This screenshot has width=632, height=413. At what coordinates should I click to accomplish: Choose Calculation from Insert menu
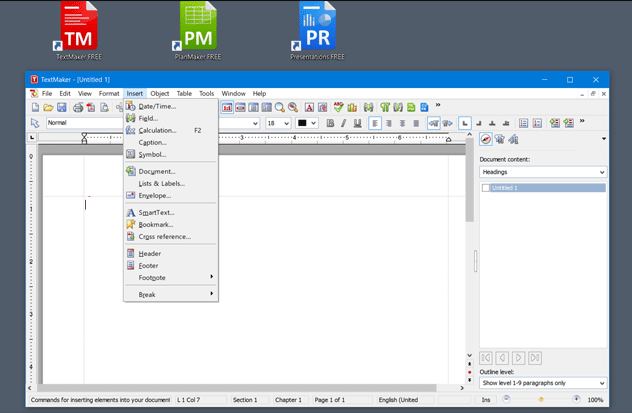171,130
